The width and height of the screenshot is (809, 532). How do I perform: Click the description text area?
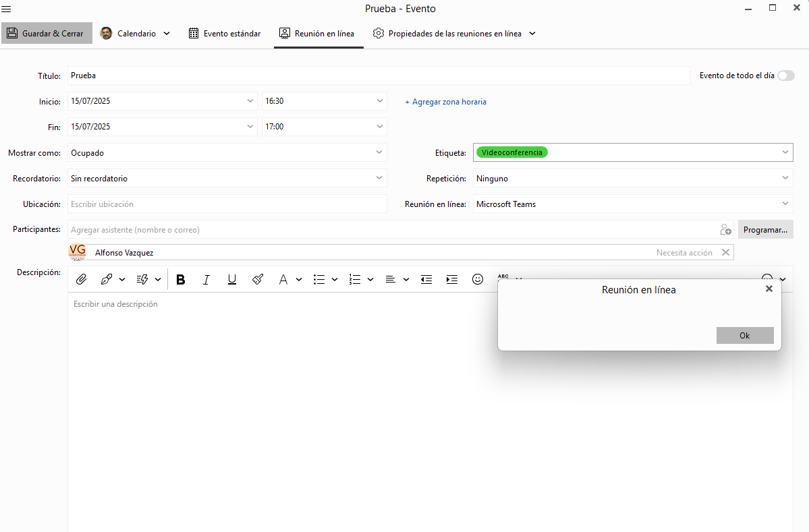click(430, 413)
